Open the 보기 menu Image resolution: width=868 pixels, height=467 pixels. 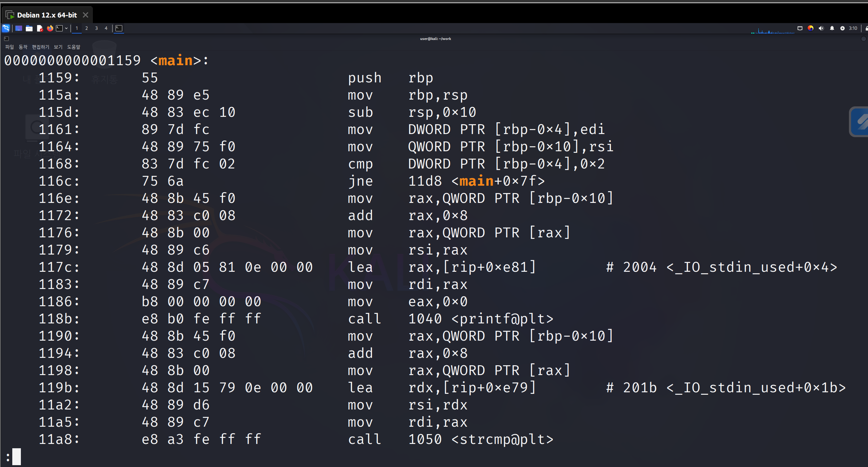tap(58, 47)
